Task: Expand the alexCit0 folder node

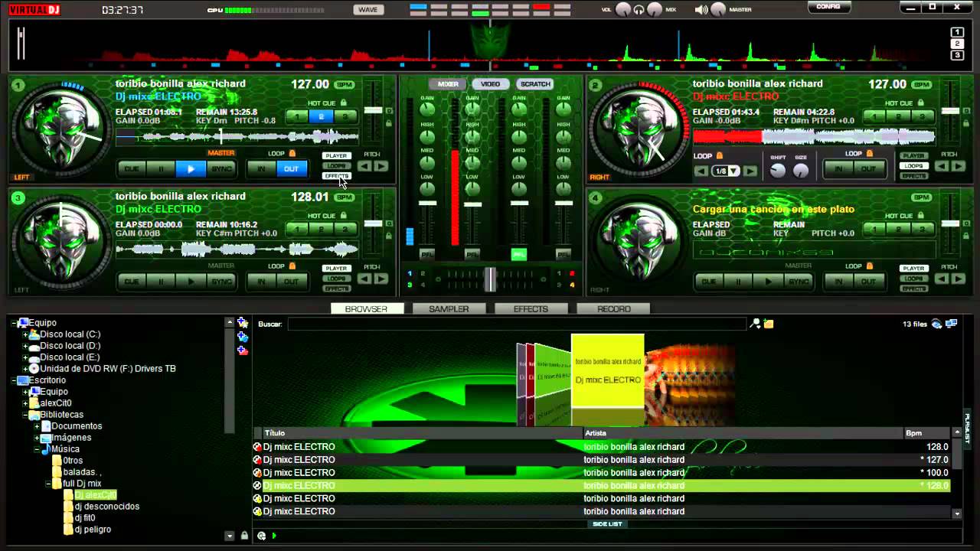Action: click(x=25, y=403)
